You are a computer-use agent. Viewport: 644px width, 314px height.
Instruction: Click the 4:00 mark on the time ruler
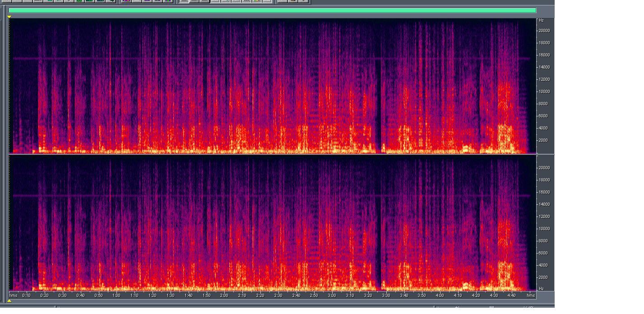coord(440,296)
